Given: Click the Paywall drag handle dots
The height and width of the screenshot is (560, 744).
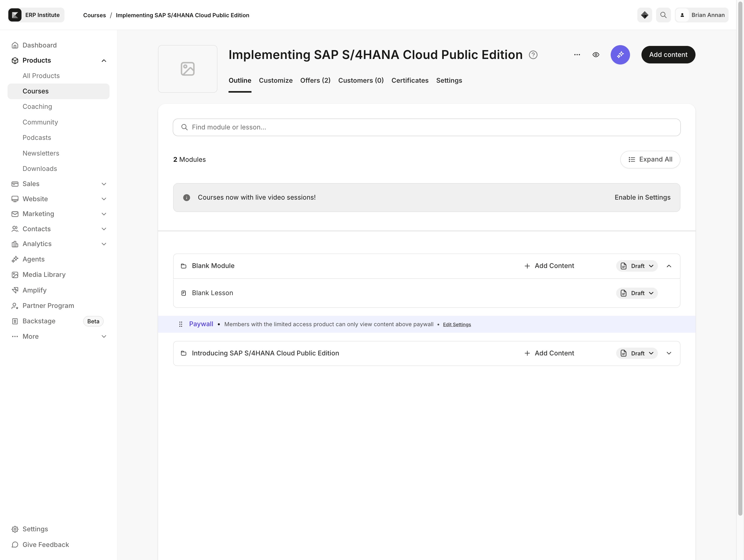Looking at the screenshot, I should pyautogui.click(x=181, y=324).
